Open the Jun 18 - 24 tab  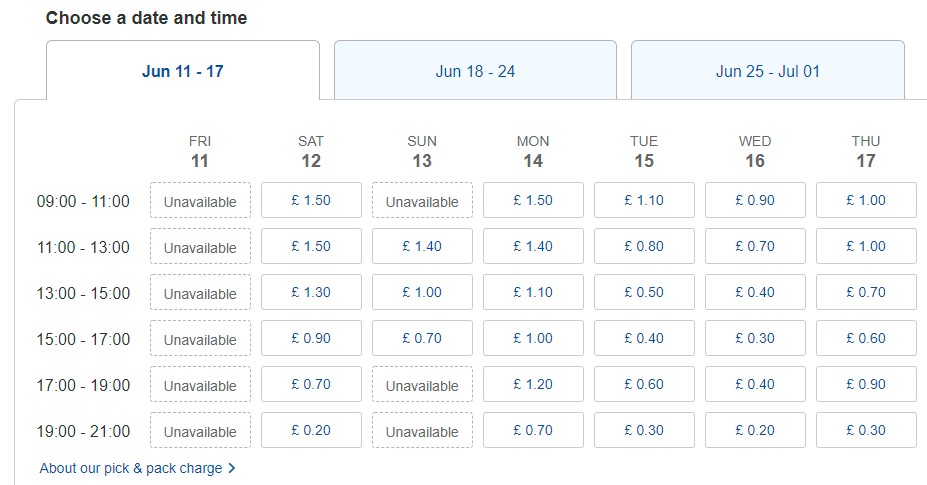tap(475, 71)
